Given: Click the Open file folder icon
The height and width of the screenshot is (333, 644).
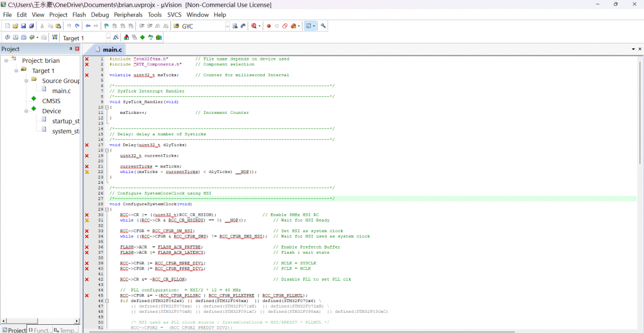Looking at the screenshot, I should [x=15, y=26].
